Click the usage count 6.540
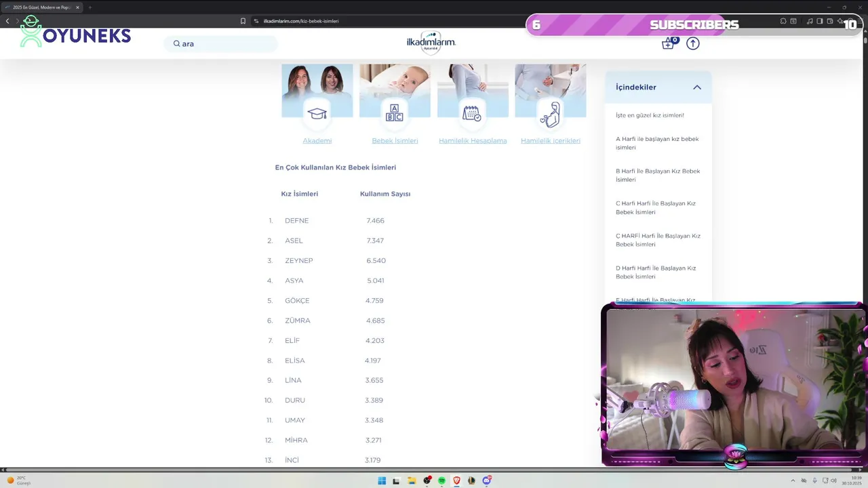 (x=376, y=261)
